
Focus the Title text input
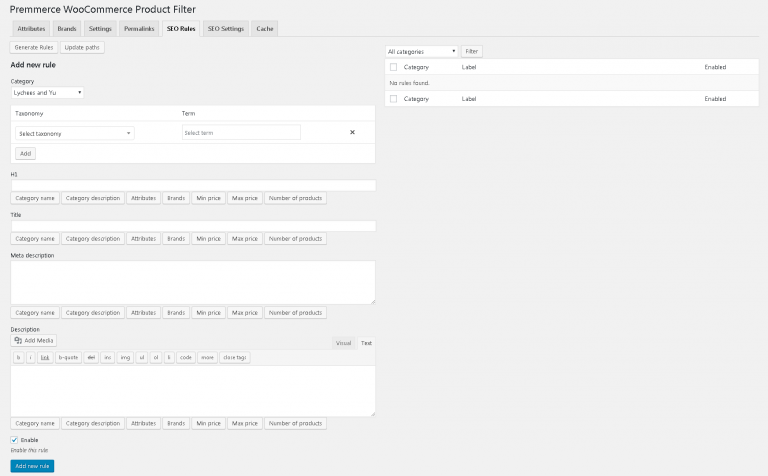click(x=193, y=226)
